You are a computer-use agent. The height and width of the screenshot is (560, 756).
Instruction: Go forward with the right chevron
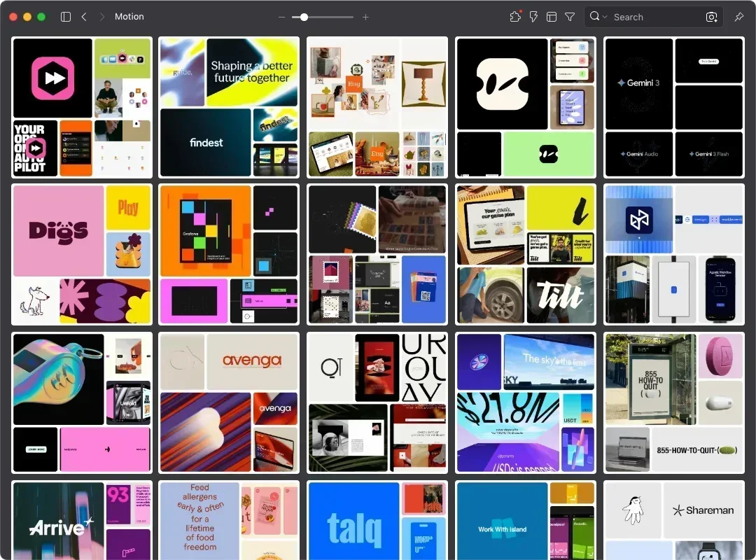101,17
